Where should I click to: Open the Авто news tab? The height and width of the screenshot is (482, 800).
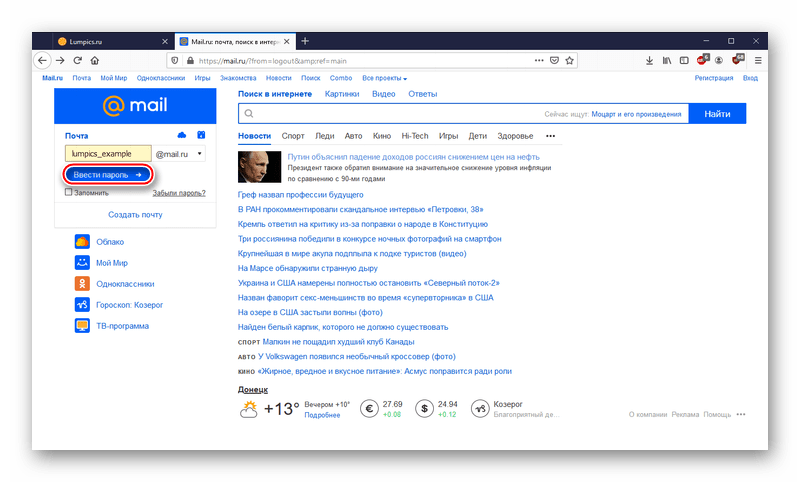[x=353, y=136]
